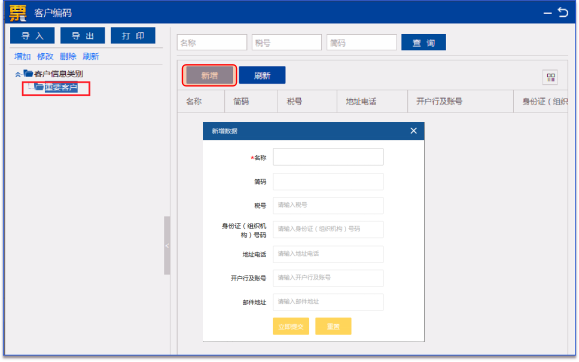Viewport: 579px width, 362px height.
Task: Click the 增加 link in left panel
Action: [x=22, y=57]
